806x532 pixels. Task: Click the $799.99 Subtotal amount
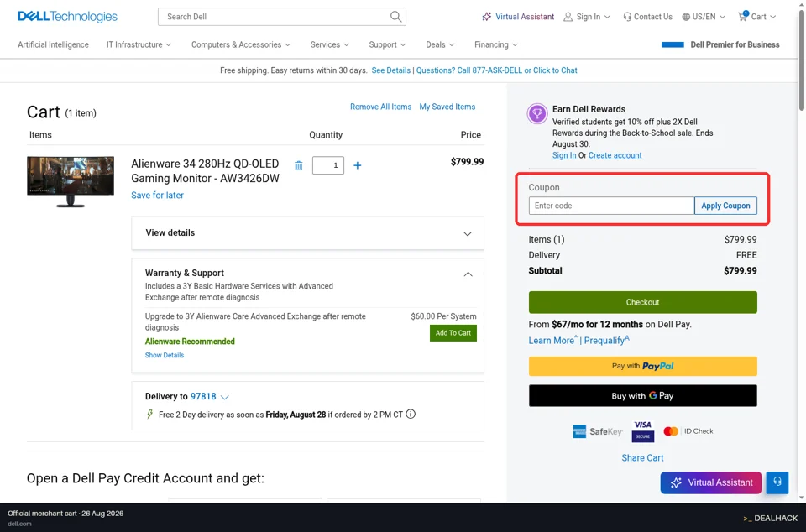(x=741, y=271)
